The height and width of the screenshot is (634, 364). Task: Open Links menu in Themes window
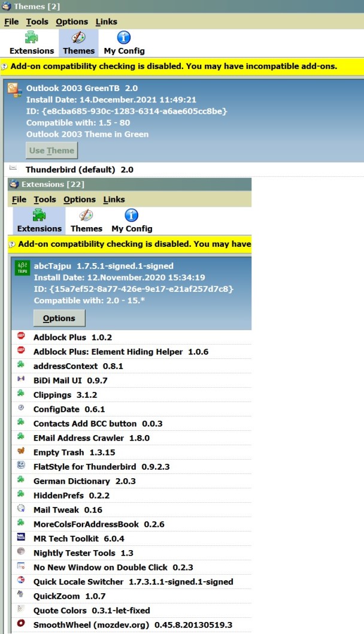pos(106,22)
